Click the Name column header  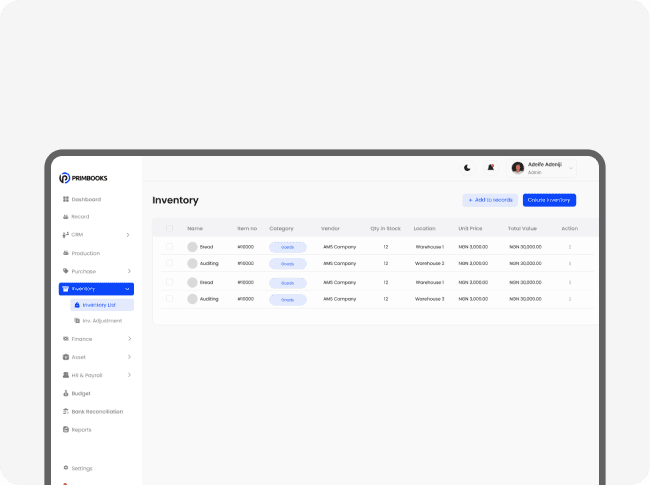click(x=195, y=228)
